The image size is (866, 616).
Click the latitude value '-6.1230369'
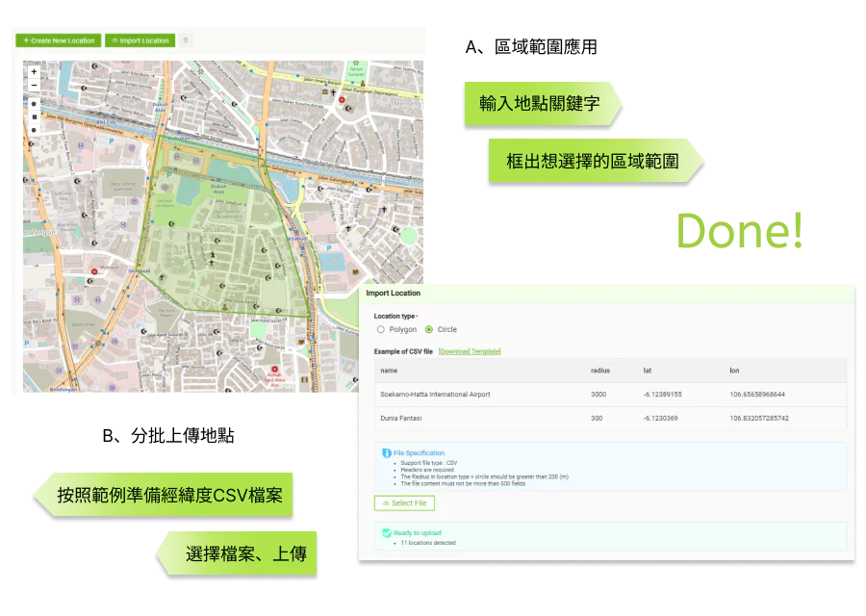point(660,419)
